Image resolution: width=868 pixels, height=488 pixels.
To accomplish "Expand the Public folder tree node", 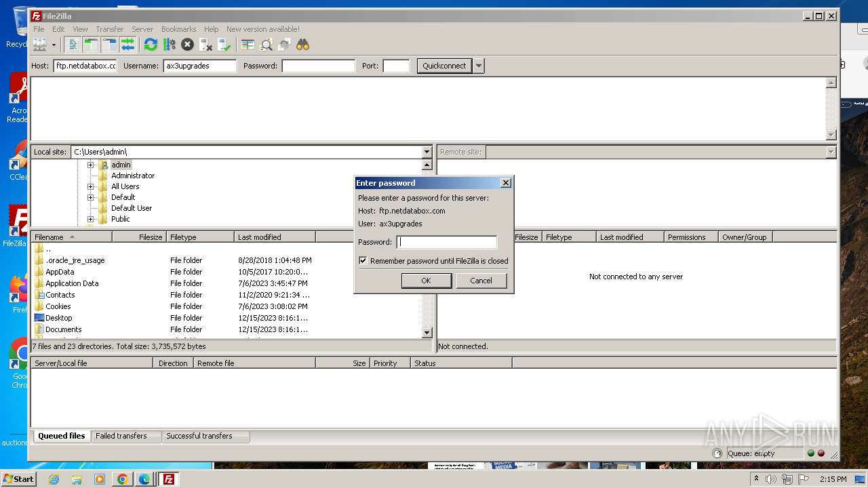I will (90, 219).
